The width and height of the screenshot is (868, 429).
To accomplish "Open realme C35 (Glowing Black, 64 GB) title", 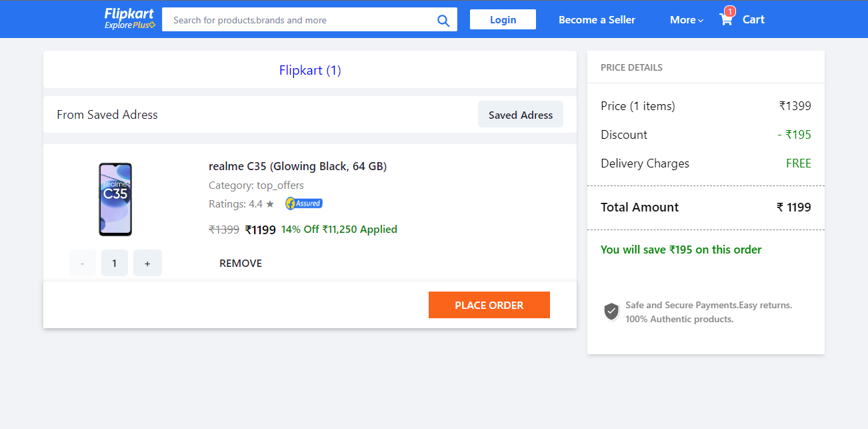I will tap(297, 166).
